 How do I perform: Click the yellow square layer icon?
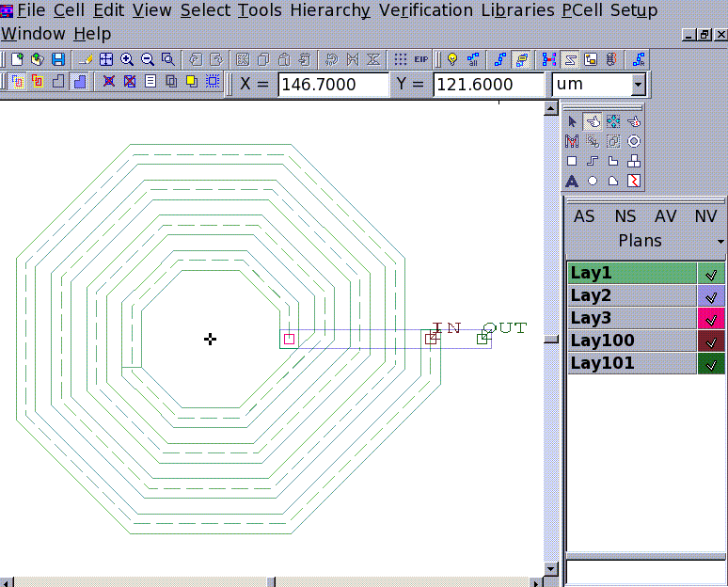[192, 82]
